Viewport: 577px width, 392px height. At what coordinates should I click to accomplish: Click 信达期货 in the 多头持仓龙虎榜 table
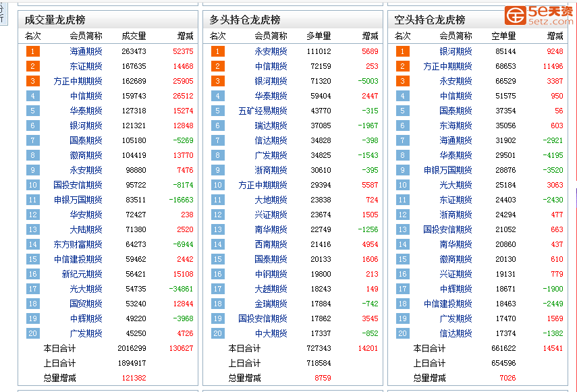pos(271,140)
